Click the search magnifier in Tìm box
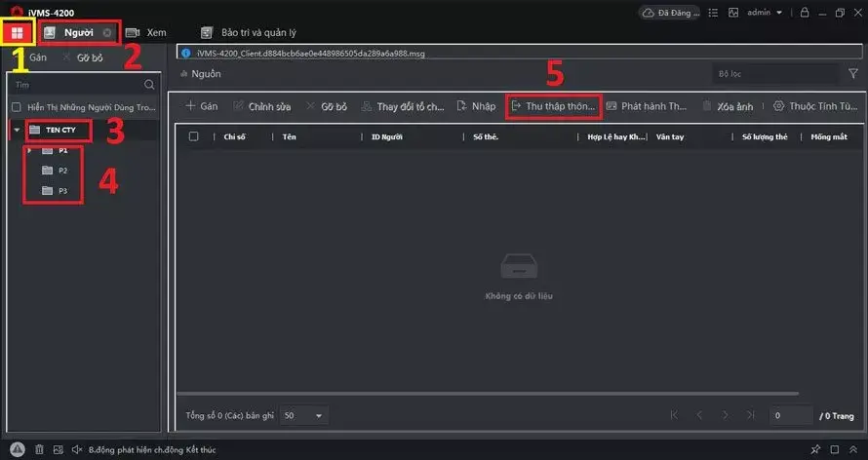The width and height of the screenshot is (868, 460). tap(149, 85)
